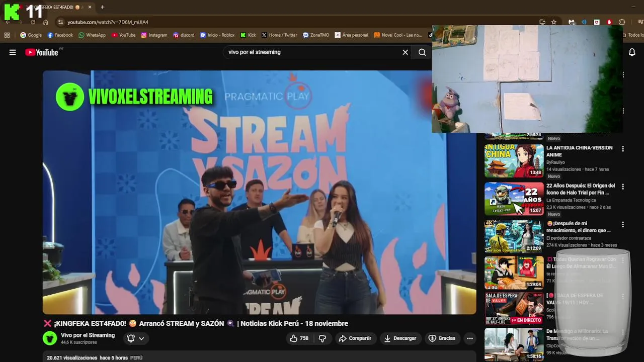Open the Novel Cool bookmark
This screenshot has width=644, height=362.
click(x=397, y=35)
